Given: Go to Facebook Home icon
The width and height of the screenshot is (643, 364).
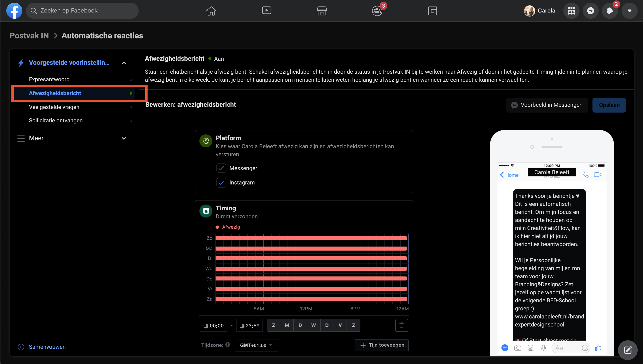Looking at the screenshot, I should click(211, 11).
